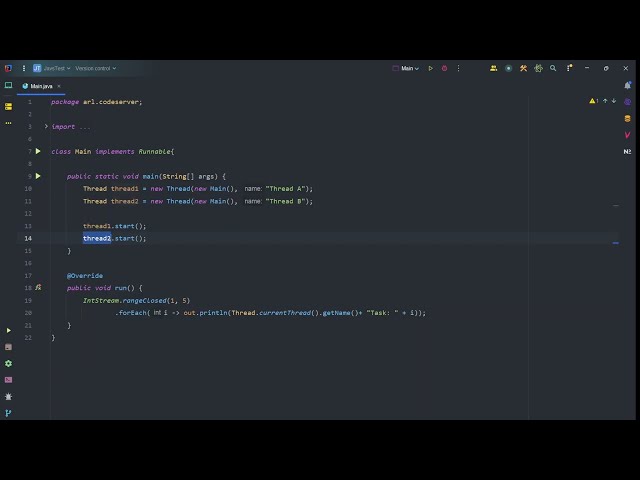Go to previous highlighted problem arrow
The height and width of the screenshot is (480, 640).
pos(605,101)
